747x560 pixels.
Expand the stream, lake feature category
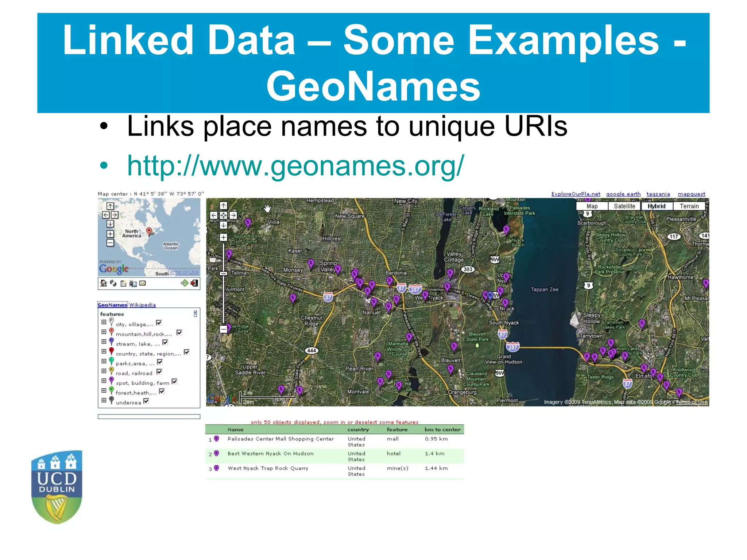click(x=104, y=342)
